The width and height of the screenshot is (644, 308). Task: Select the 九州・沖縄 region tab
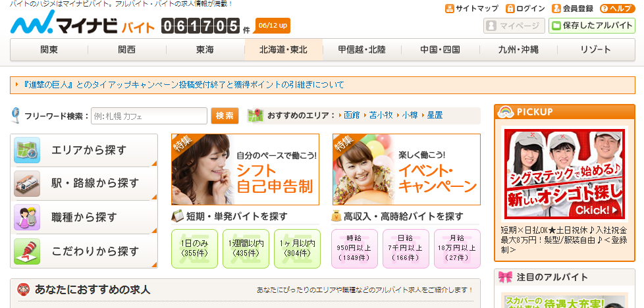click(518, 50)
